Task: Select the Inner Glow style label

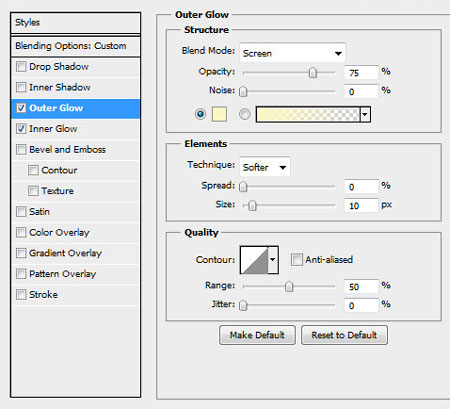Action: click(53, 129)
